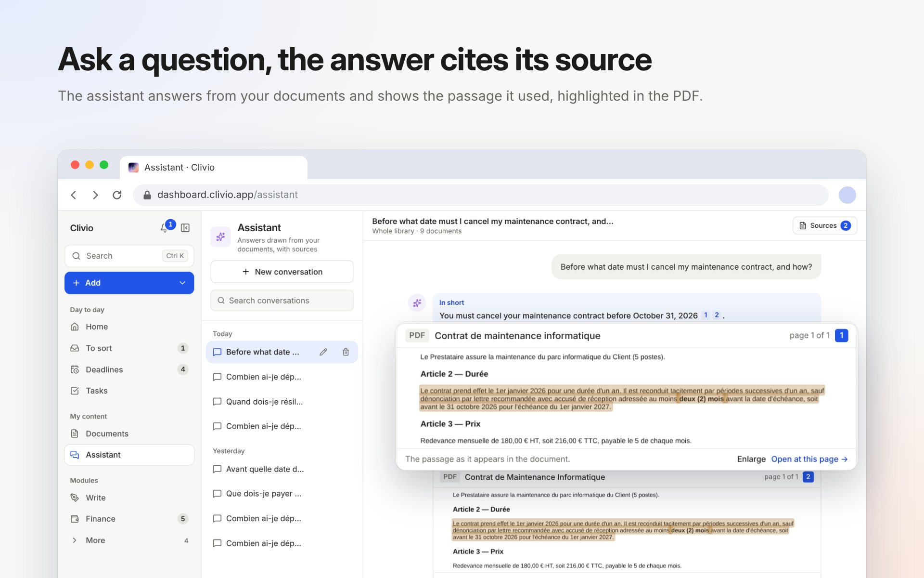Screen dimensions: 924x578
Task: Open the Write module
Action: pyautogui.click(x=129, y=498)
